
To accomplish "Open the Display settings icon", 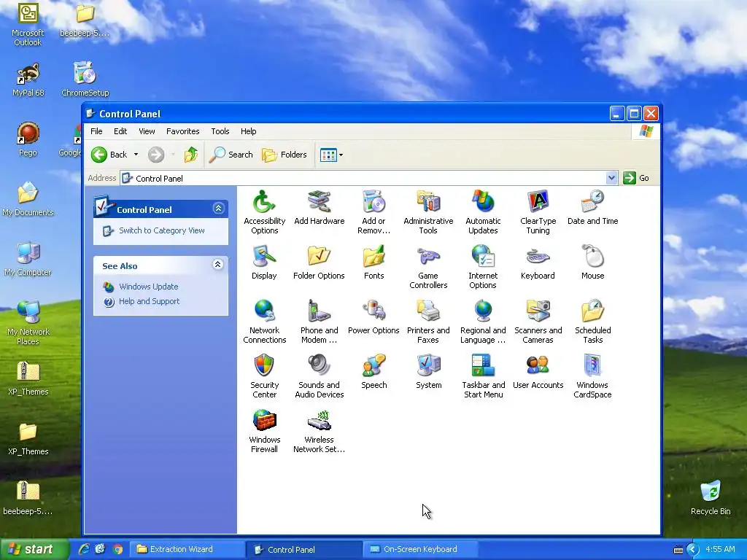I will pos(264,262).
